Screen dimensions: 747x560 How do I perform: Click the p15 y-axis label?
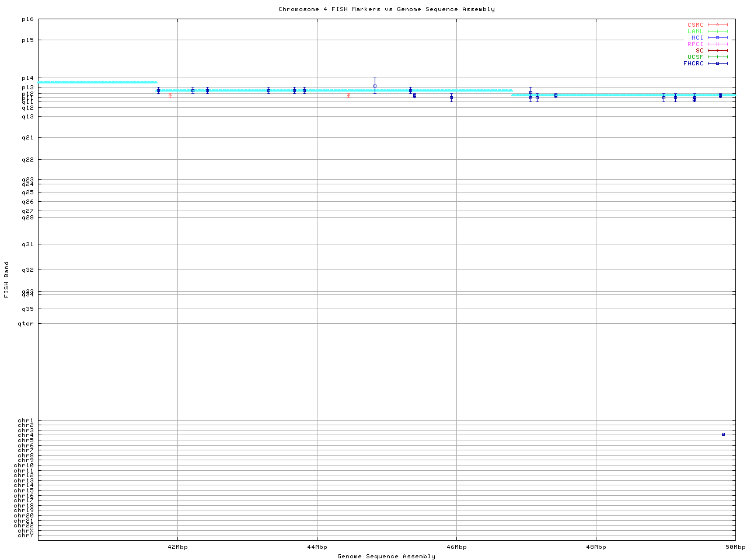pos(27,40)
